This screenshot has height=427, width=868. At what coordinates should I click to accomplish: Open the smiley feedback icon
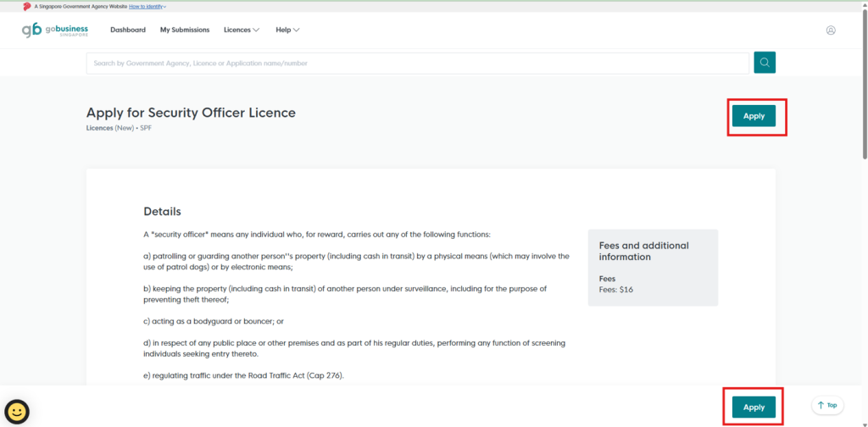(17, 412)
